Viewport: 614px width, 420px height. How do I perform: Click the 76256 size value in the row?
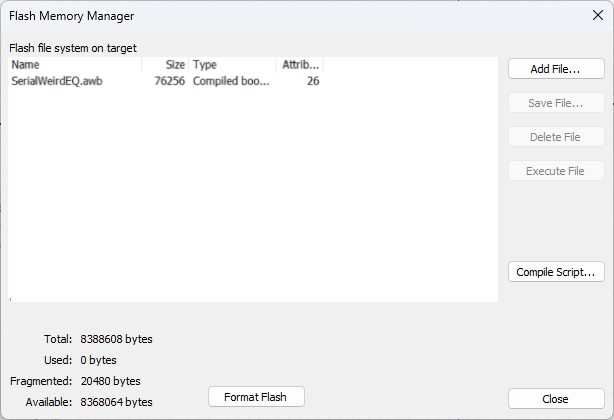coord(170,81)
